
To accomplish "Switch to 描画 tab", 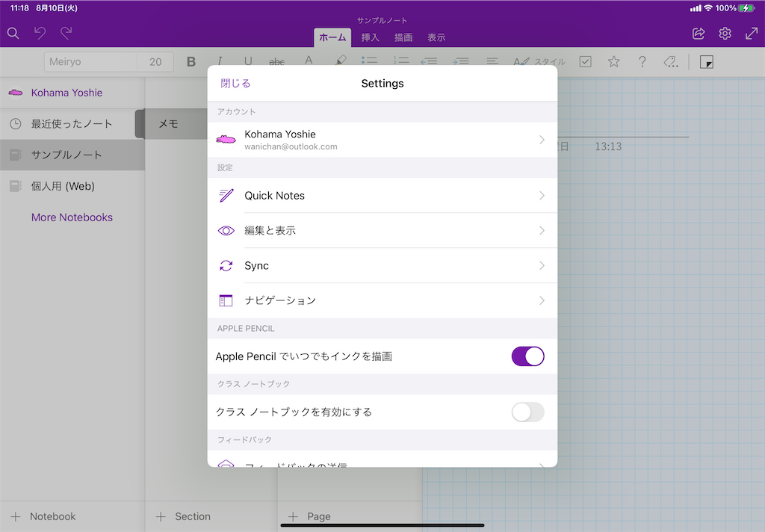I will point(403,37).
